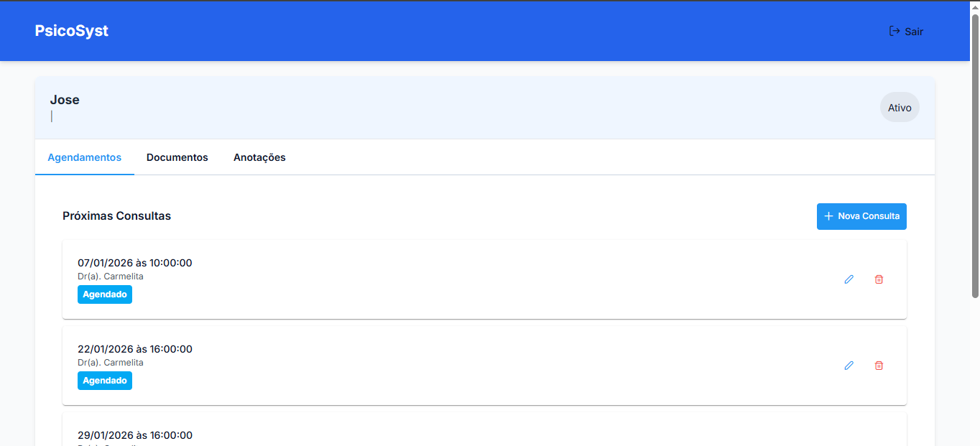
Task: Click the logout arrow icon beside Sair
Action: [895, 31]
